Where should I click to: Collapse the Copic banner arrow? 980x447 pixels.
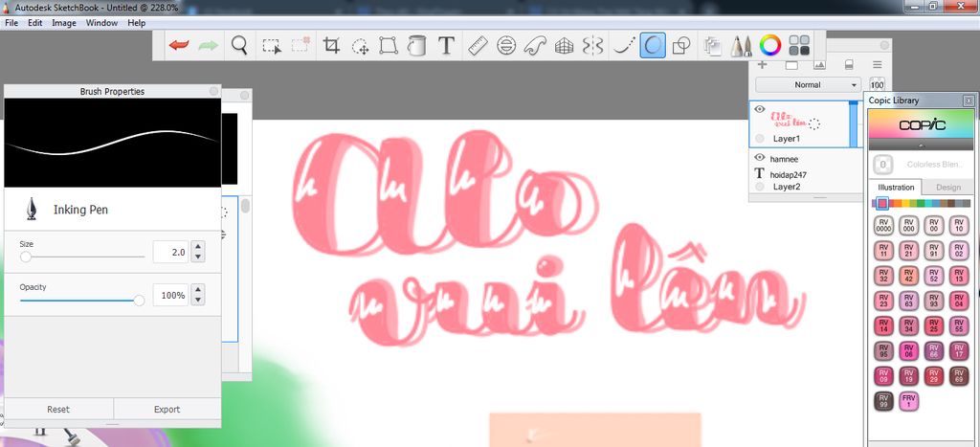click(921, 145)
